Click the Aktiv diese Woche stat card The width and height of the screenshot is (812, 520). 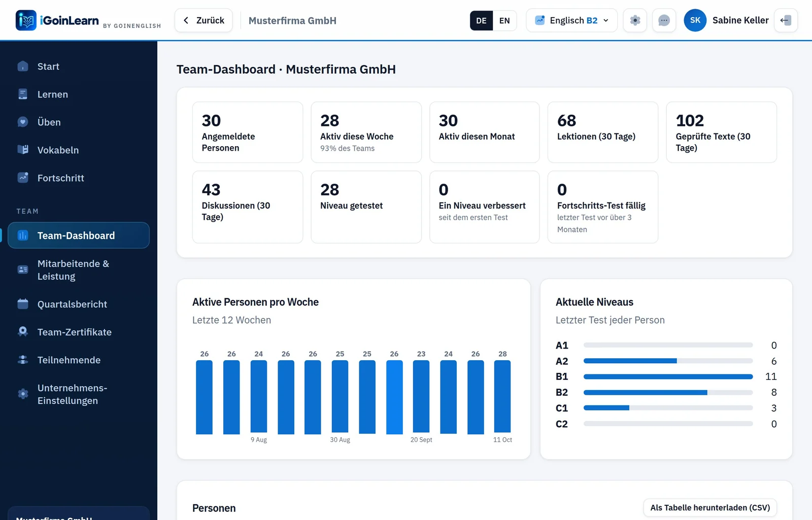[366, 132]
